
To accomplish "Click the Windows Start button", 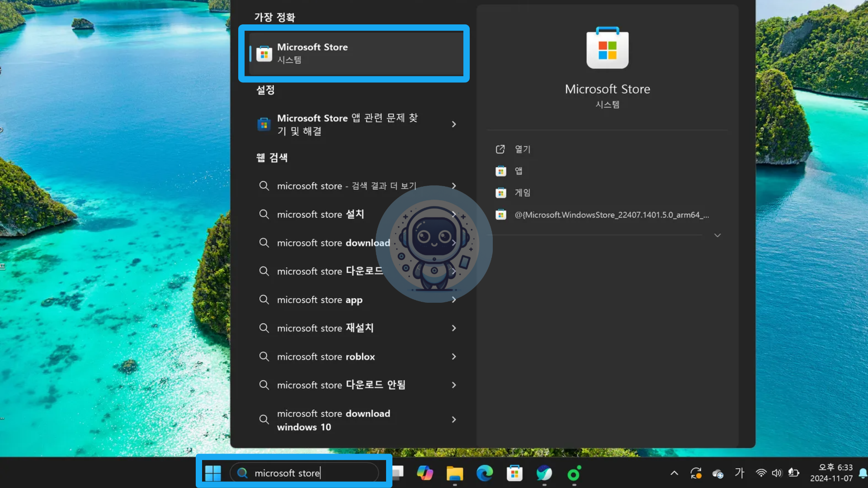I will pyautogui.click(x=213, y=473).
